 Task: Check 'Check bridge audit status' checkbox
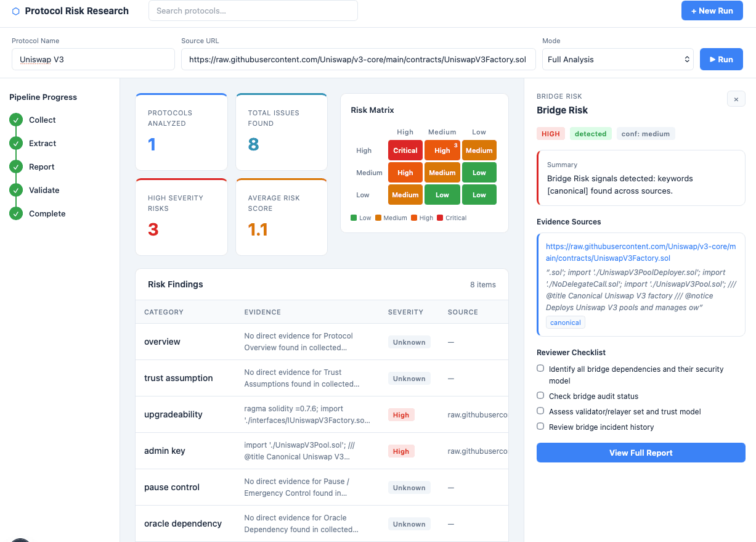tap(540, 395)
